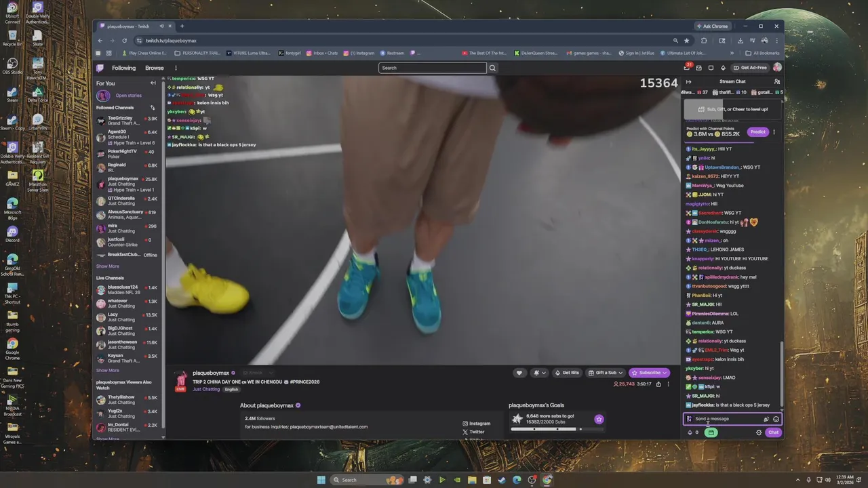868x488 pixels.
Task: Reload the page in Chrome
Action: click(x=124, y=41)
